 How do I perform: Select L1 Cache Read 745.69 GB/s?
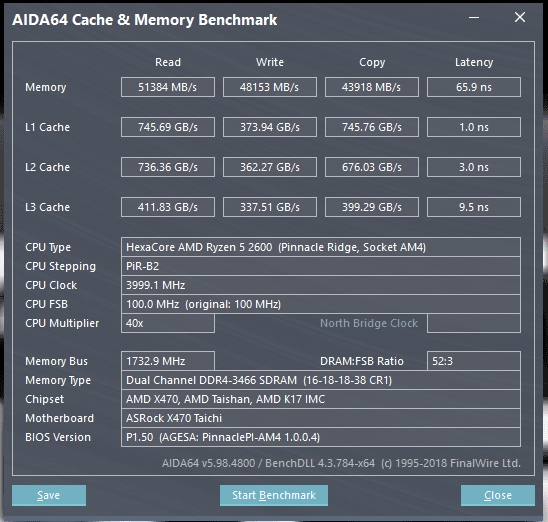168,127
